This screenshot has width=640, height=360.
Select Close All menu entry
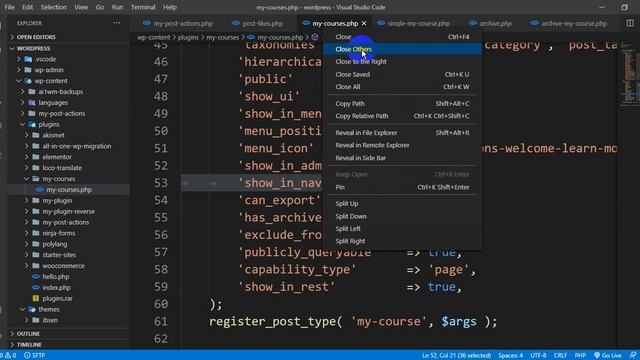pos(402,87)
